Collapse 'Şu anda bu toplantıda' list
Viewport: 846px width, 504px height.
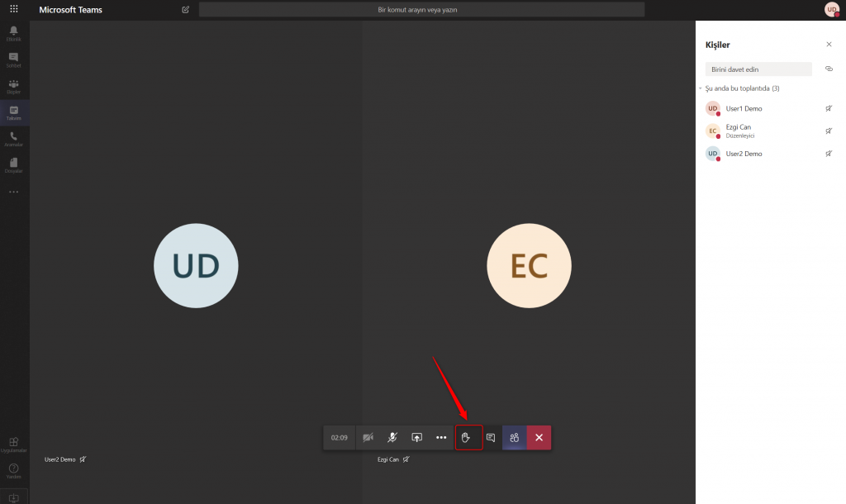pos(701,88)
